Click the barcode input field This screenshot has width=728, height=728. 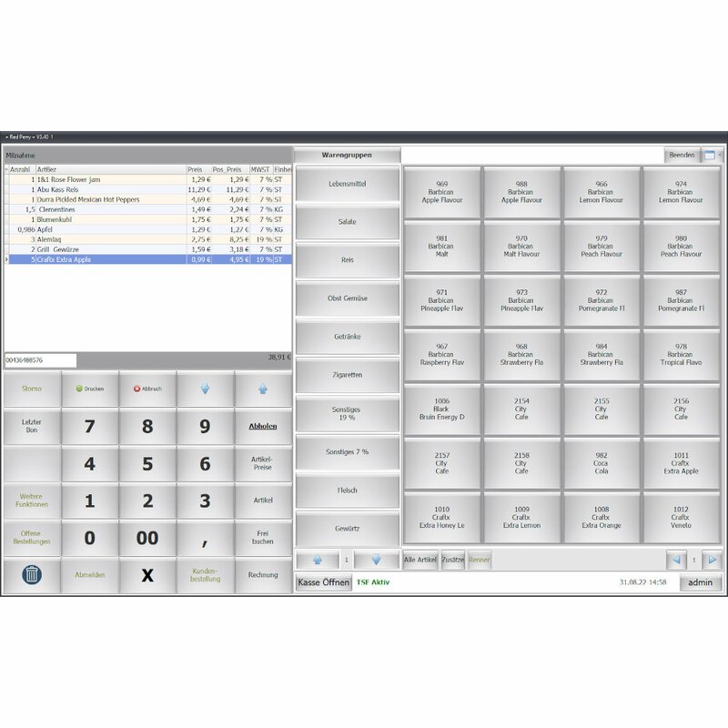pos(40,360)
